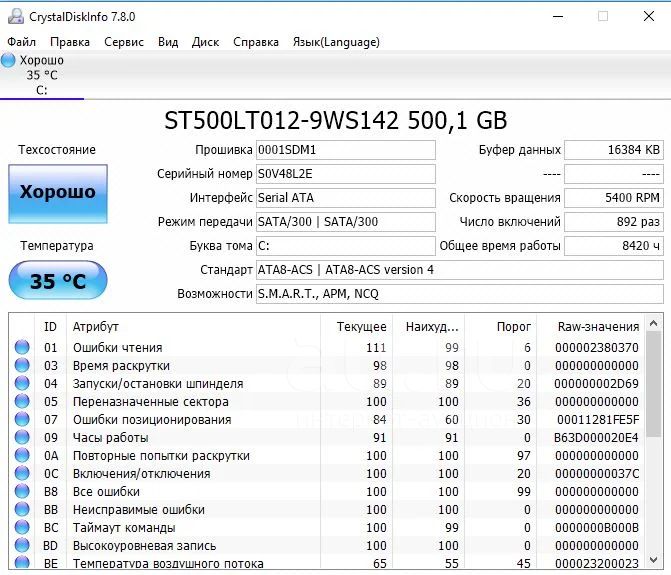Click the Хорошо health status button
The image size is (671, 575).
58,194
